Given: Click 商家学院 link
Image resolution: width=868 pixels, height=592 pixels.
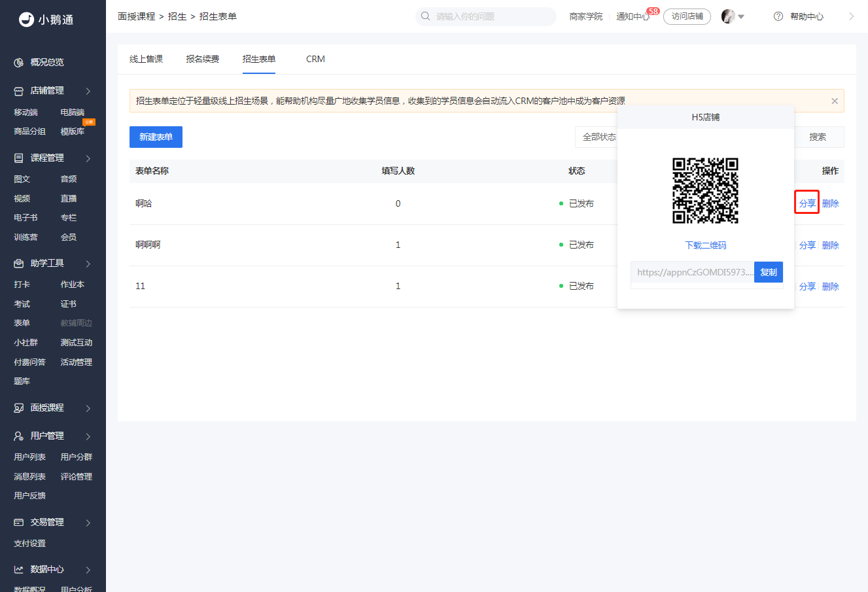Looking at the screenshot, I should coord(586,16).
